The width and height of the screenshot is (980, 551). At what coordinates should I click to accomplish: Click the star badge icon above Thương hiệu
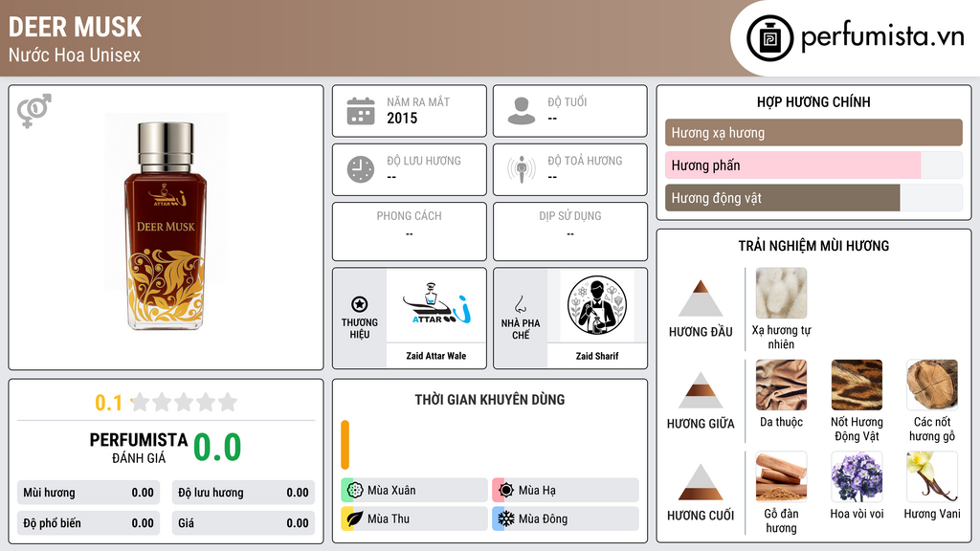point(360,304)
